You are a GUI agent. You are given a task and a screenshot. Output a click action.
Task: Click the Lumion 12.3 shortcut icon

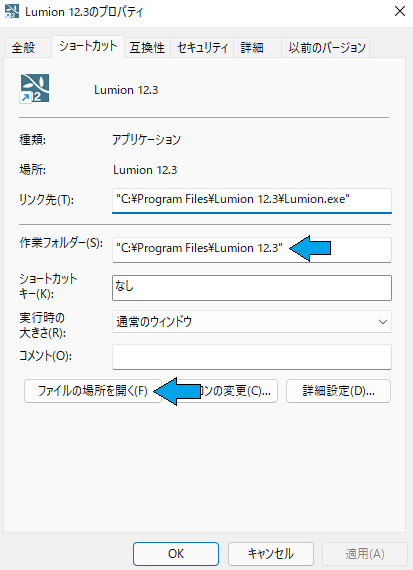[35, 89]
